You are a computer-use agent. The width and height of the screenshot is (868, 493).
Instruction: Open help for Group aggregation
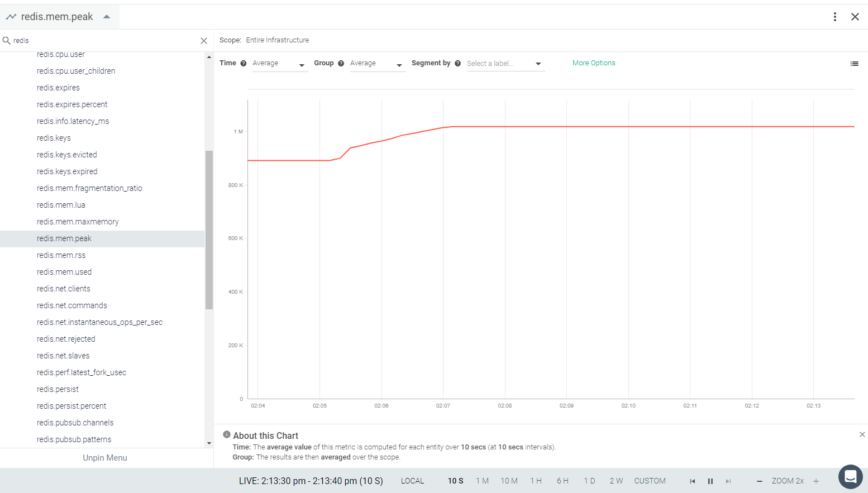[341, 64]
